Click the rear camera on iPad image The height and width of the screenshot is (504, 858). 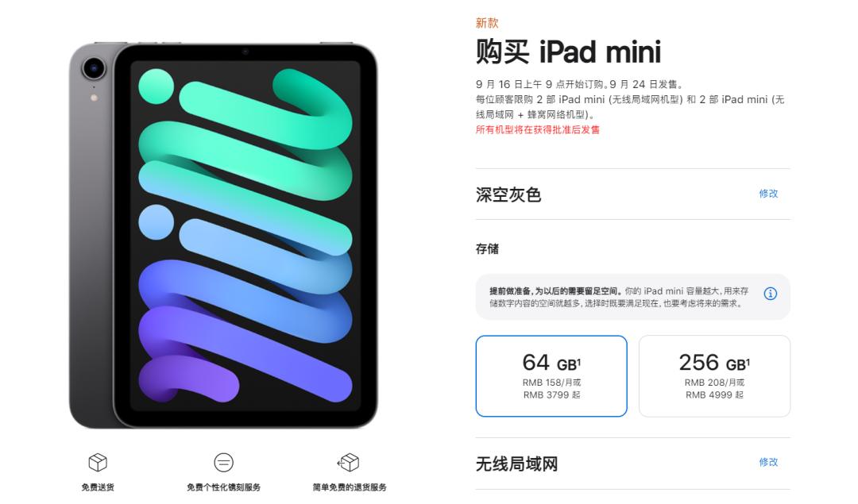tap(94, 68)
